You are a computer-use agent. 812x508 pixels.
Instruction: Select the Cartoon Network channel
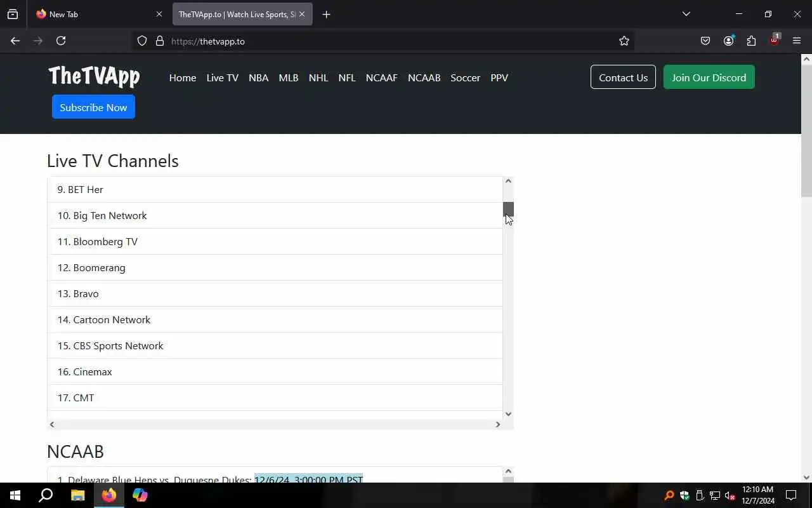point(275,319)
